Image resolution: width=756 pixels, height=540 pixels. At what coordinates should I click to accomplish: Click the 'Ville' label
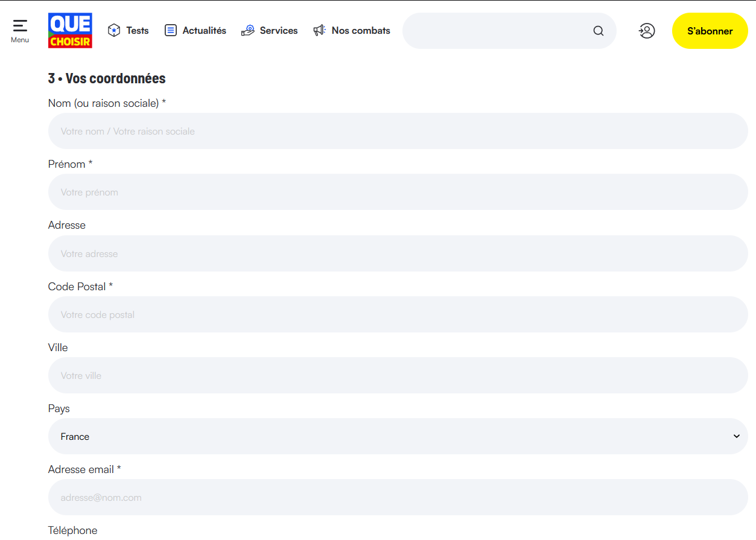pos(58,348)
